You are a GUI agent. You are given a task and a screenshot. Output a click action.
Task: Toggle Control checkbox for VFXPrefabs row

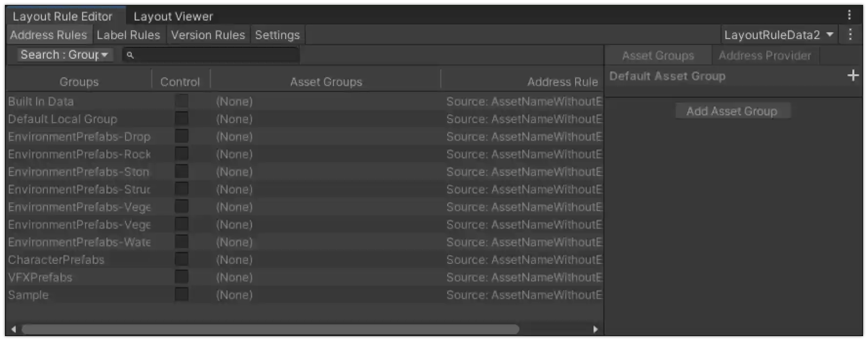tap(181, 277)
